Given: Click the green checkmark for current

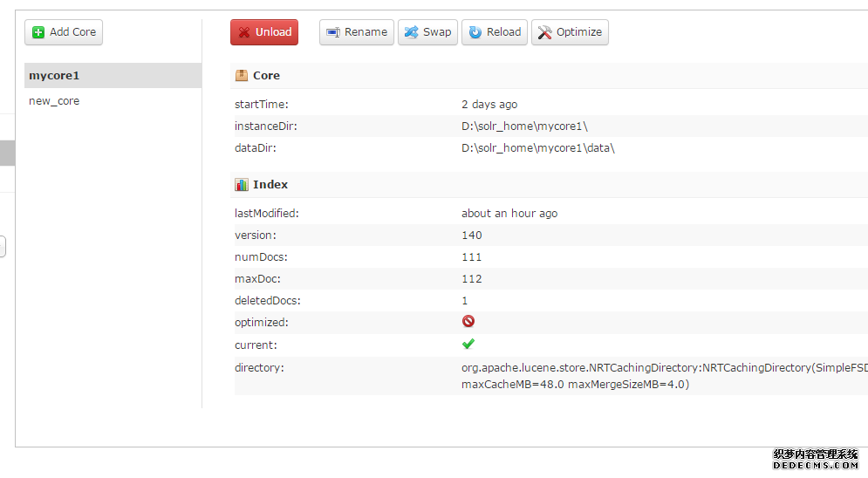Looking at the screenshot, I should pyautogui.click(x=468, y=345).
